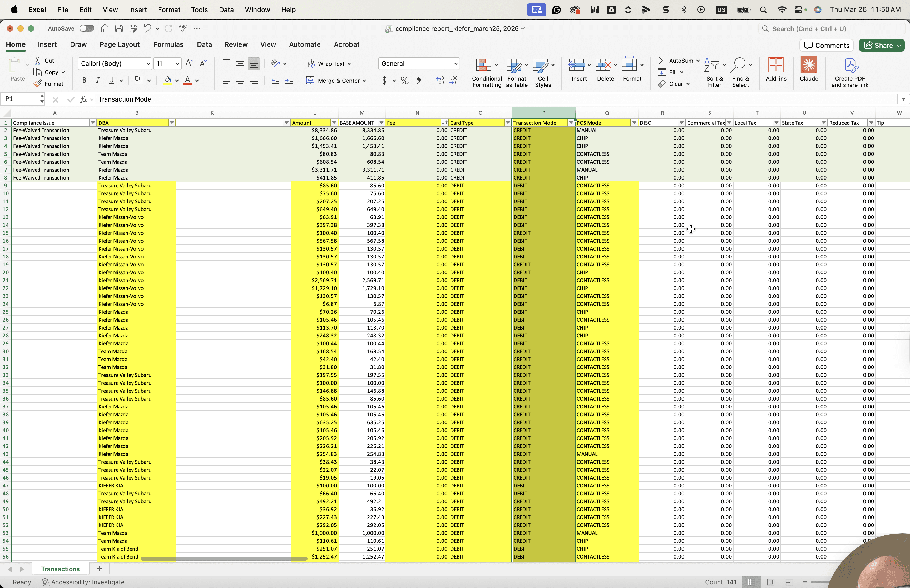Switch to Page Break Preview view
Viewport: 910px width, 588px height.
tap(789, 582)
